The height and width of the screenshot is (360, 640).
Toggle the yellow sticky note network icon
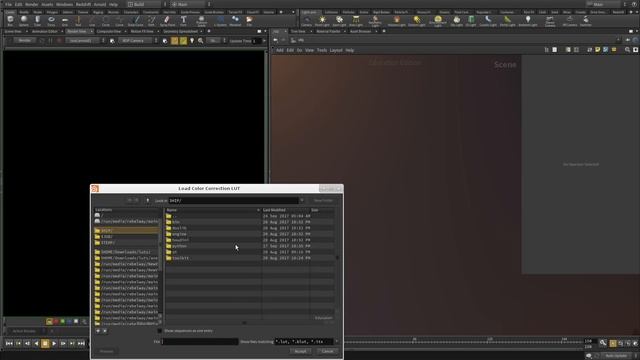click(597, 50)
